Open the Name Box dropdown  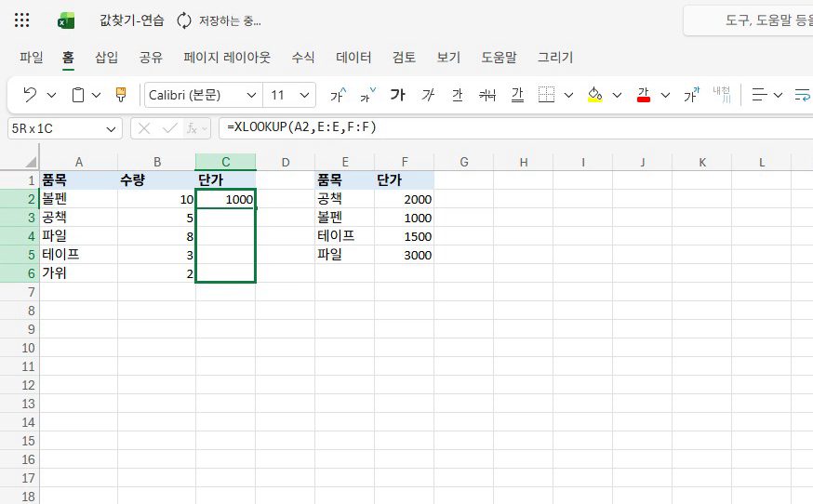click(111, 128)
